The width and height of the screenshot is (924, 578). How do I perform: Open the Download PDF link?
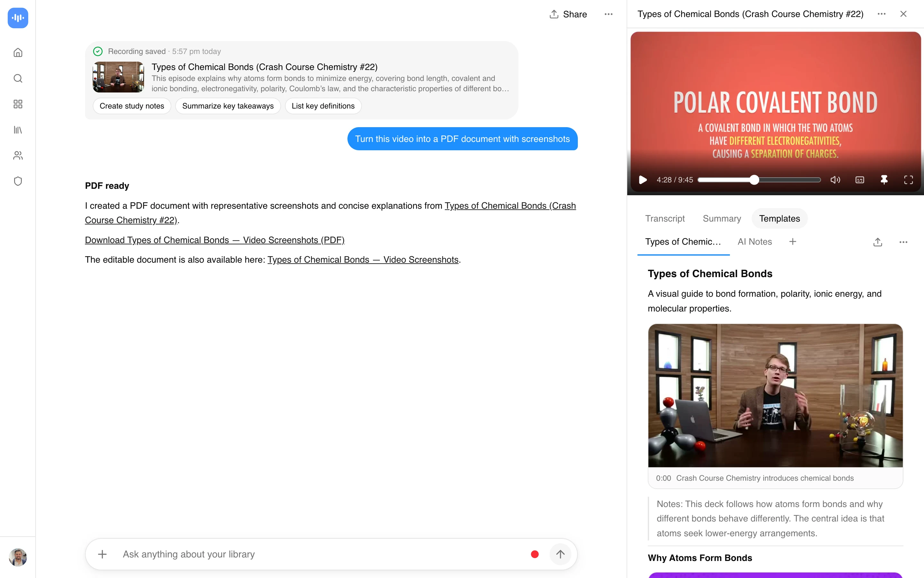tap(215, 240)
